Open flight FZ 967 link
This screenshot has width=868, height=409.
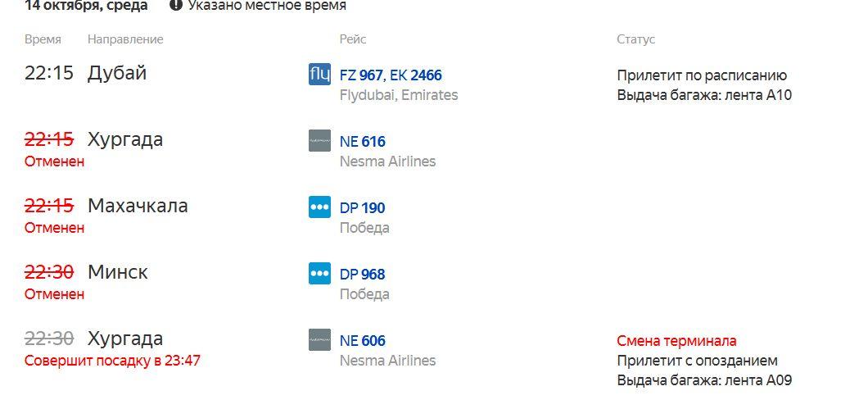pos(361,75)
